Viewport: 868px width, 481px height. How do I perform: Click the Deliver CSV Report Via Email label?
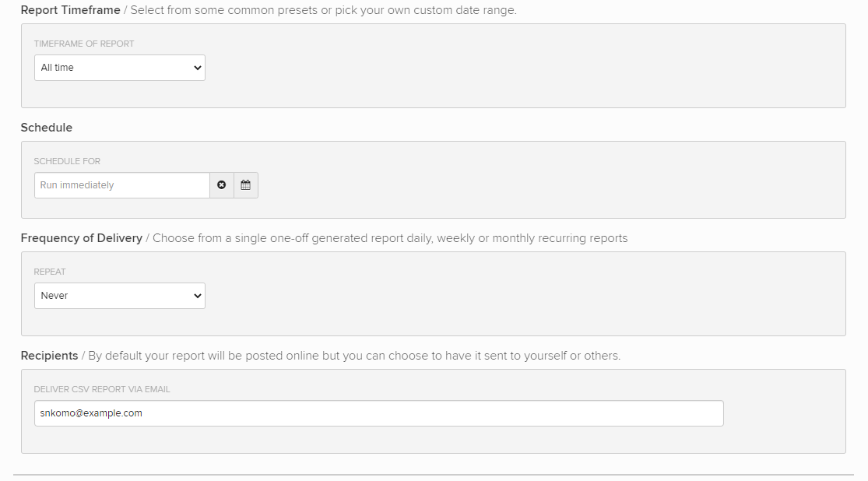pyautogui.click(x=101, y=388)
